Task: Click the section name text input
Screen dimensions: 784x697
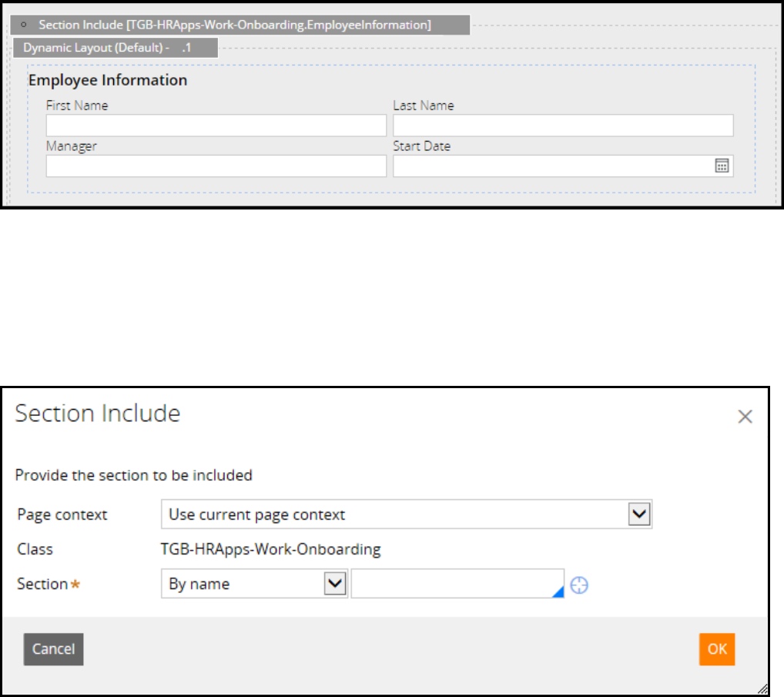Action: (453, 584)
